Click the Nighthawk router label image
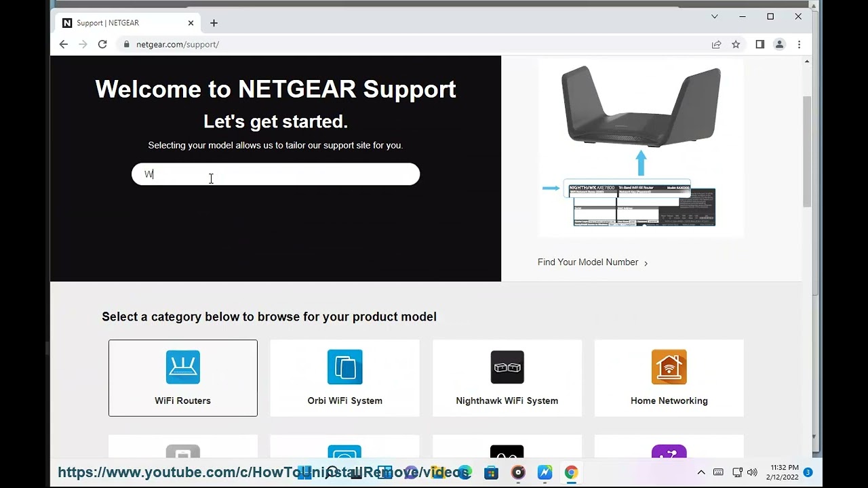Image resolution: width=868 pixels, height=488 pixels. (641, 148)
